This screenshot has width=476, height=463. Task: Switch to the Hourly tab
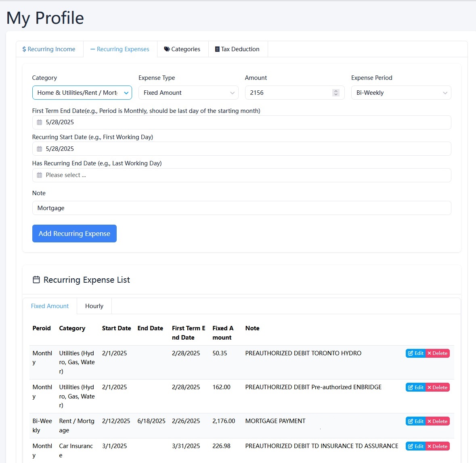pyautogui.click(x=94, y=306)
